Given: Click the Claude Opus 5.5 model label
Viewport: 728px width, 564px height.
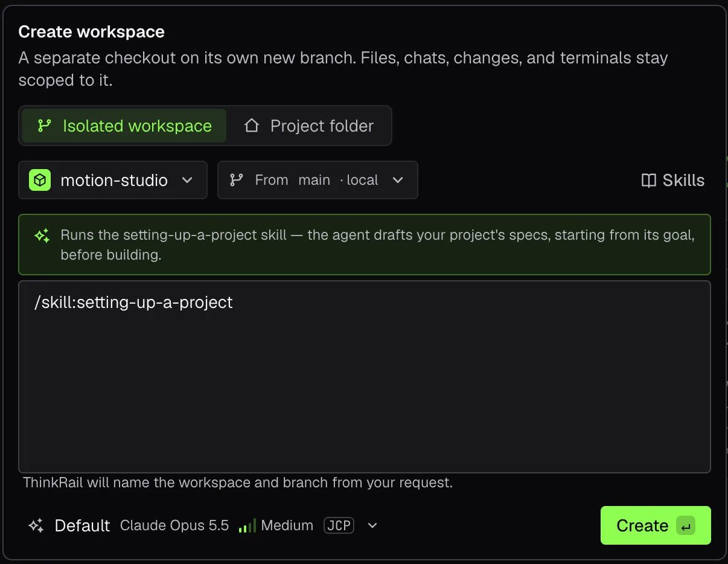Looking at the screenshot, I should [174, 525].
